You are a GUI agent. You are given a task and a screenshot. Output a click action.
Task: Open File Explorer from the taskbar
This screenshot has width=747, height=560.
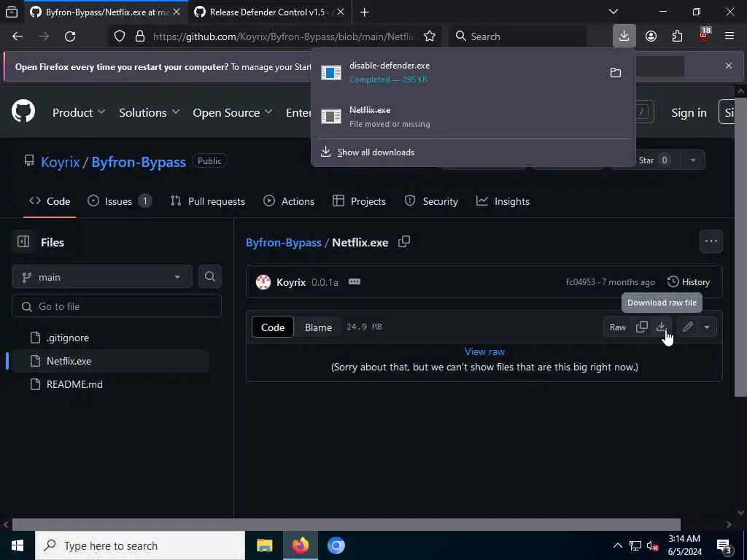[264, 545]
